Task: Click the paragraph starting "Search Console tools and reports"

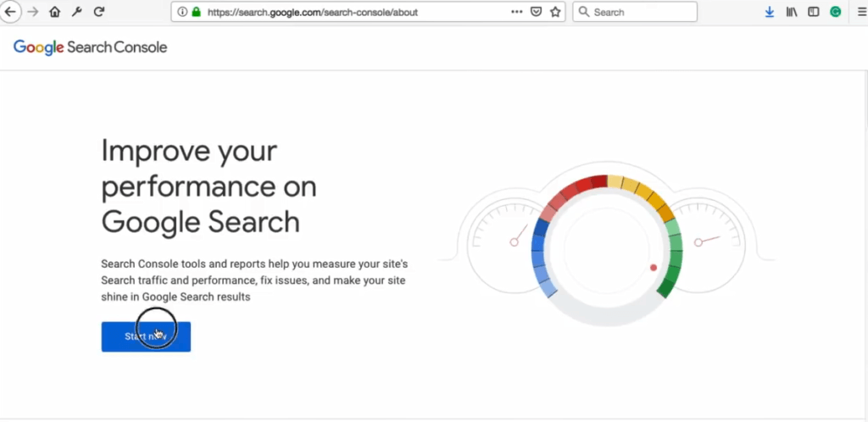Action: tap(254, 280)
